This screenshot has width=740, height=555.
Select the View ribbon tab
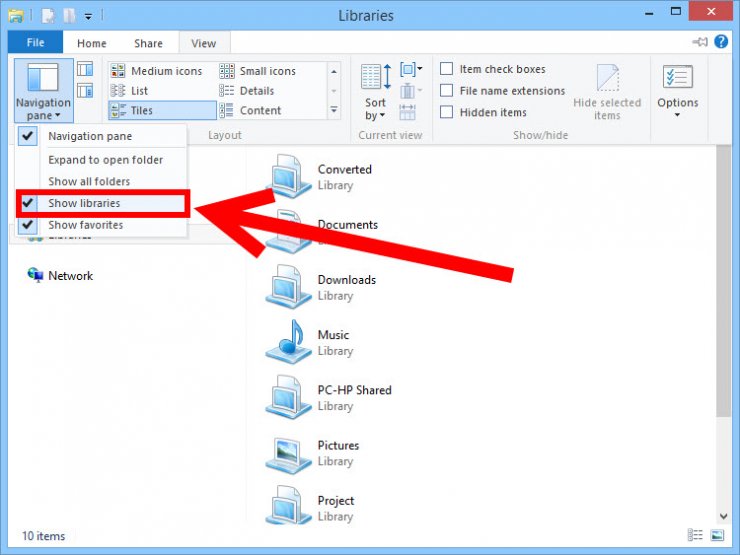[204, 43]
